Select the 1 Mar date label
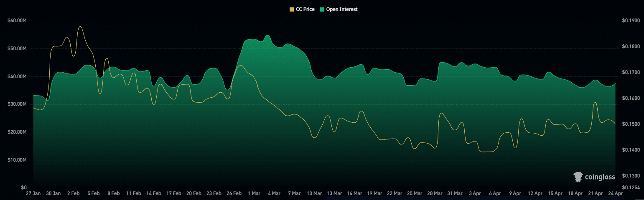This screenshot has width=644, height=200. click(x=254, y=194)
